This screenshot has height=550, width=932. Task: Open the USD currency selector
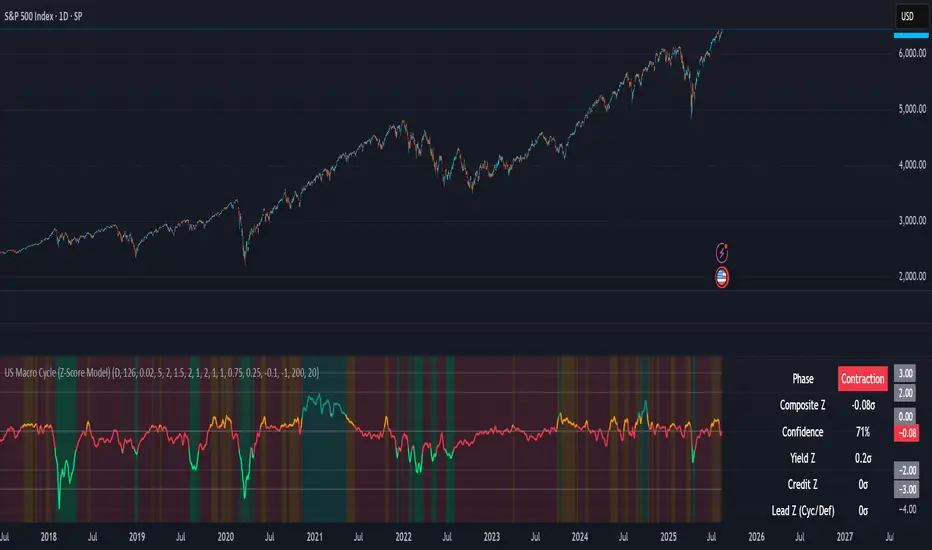912,17
